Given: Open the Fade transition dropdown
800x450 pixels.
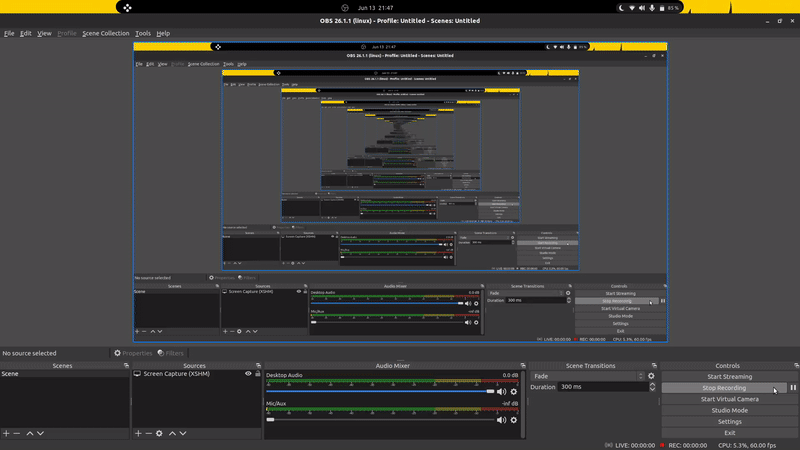Looking at the screenshot, I should pos(588,376).
